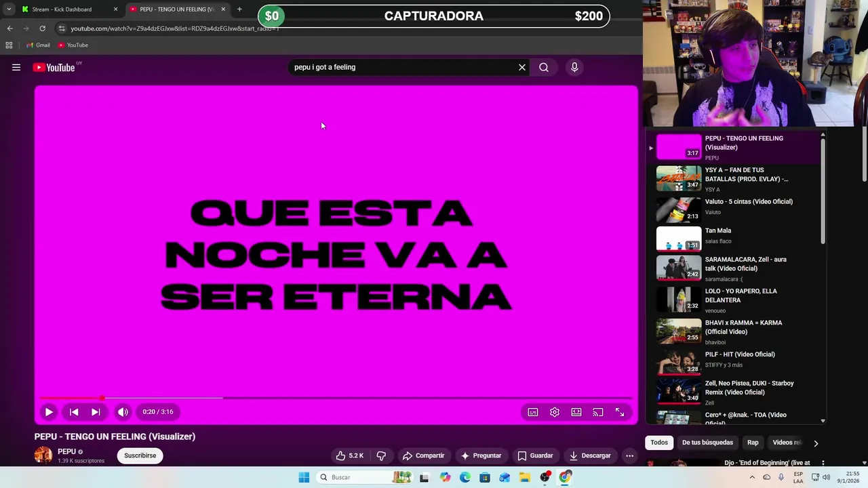Viewport: 868px width, 488px height.
Task: Open the YouTube bookmark in bookmarks bar
Action: (x=73, y=45)
